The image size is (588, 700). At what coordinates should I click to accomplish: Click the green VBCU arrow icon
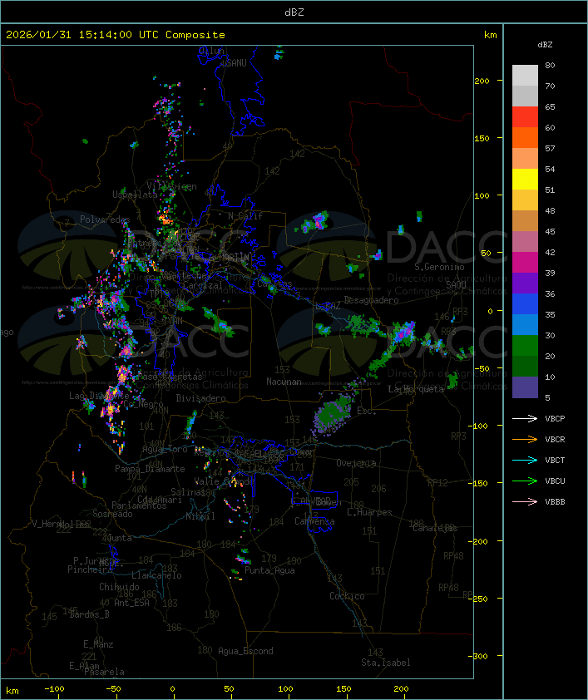pos(525,481)
